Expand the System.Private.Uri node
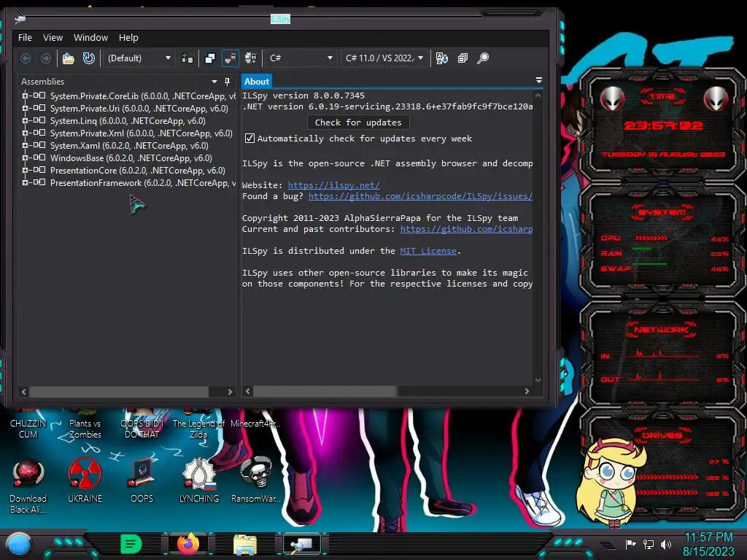 (x=25, y=108)
